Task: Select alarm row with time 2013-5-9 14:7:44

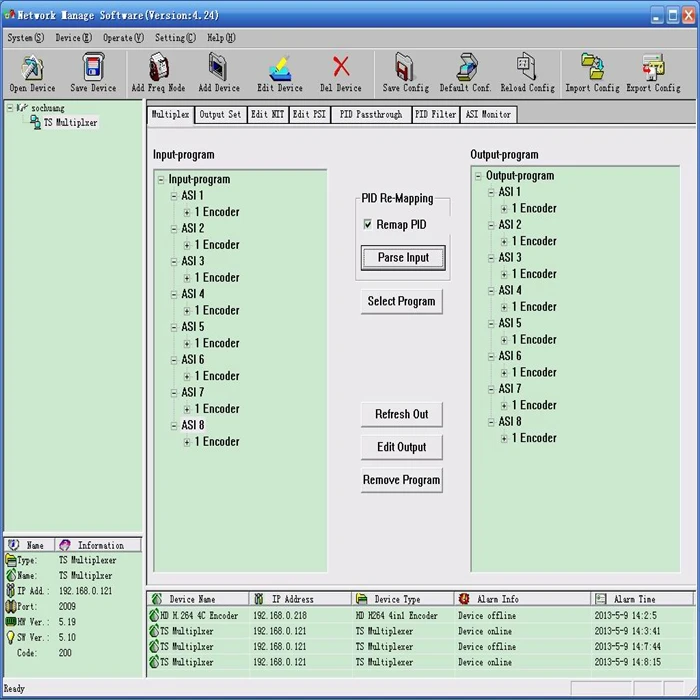Action: (420, 646)
